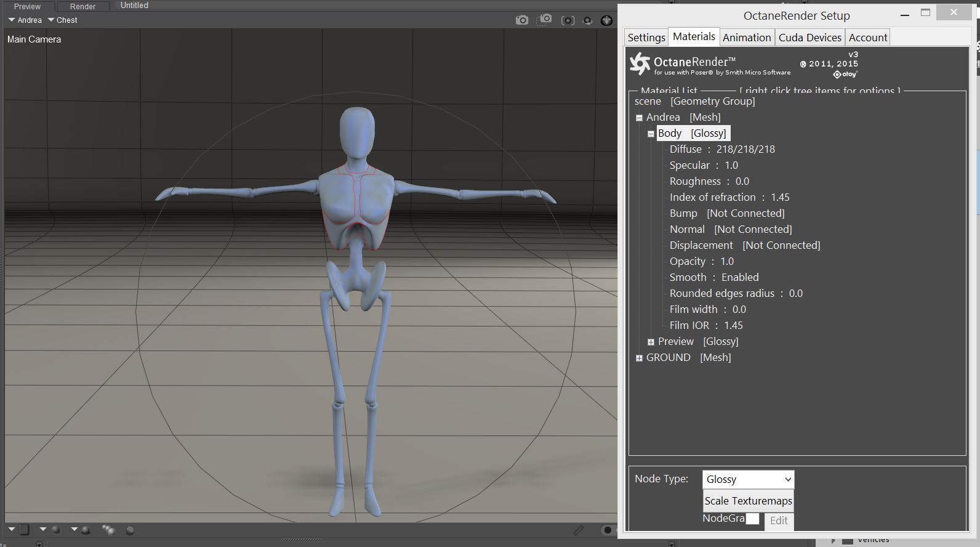Click the Scale Texturemaps button
Viewport: 980px width, 547px height.
pos(748,501)
